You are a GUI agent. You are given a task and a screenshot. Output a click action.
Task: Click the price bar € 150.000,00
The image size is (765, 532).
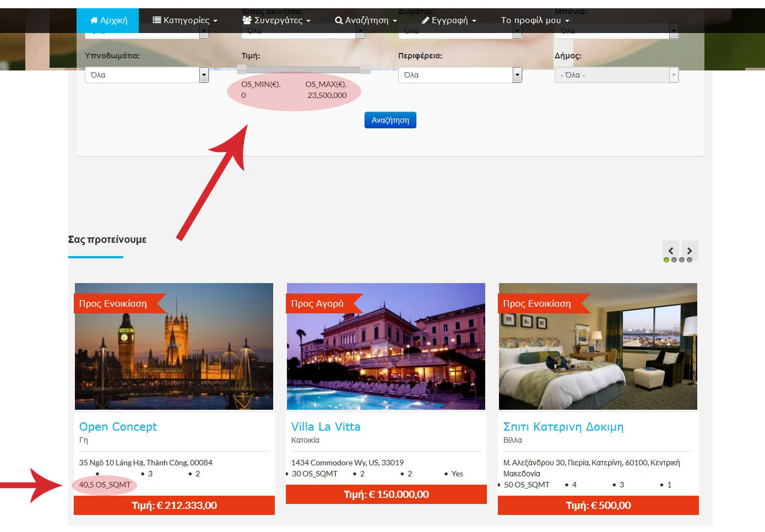[x=386, y=494]
